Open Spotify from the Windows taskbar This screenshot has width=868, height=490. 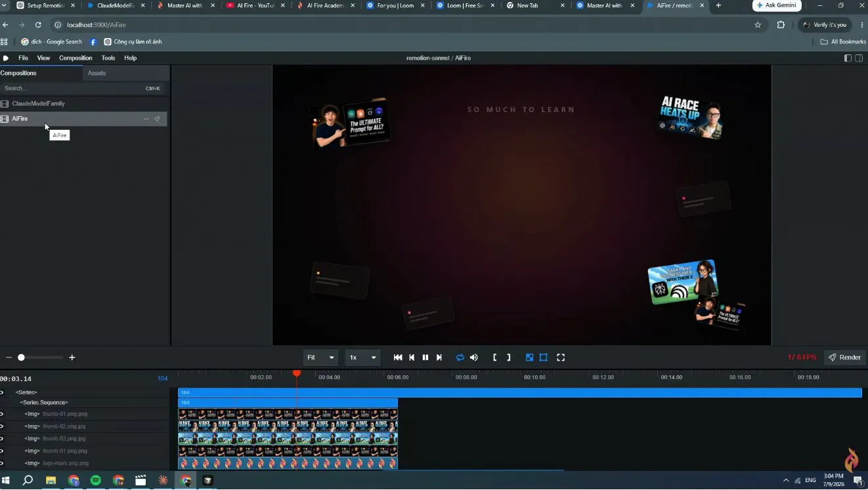tap(95, 480)
